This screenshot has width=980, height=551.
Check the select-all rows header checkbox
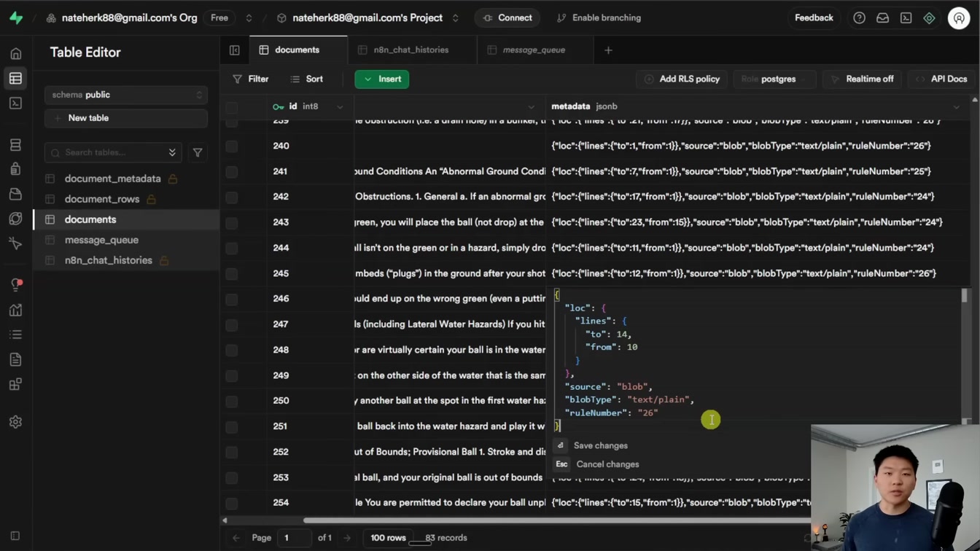point(232,107)
